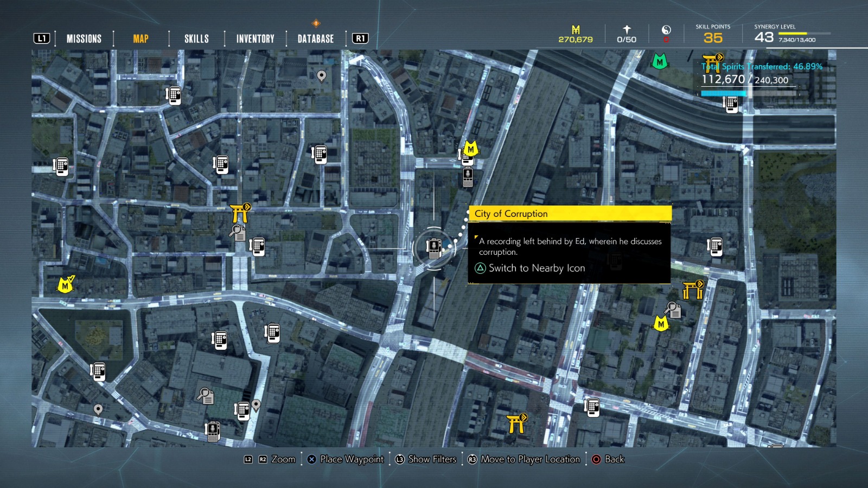Screen dimensions: 868x488
Task: Click Place Waypoint at the bottom bar
Action: tap(346, 459)
